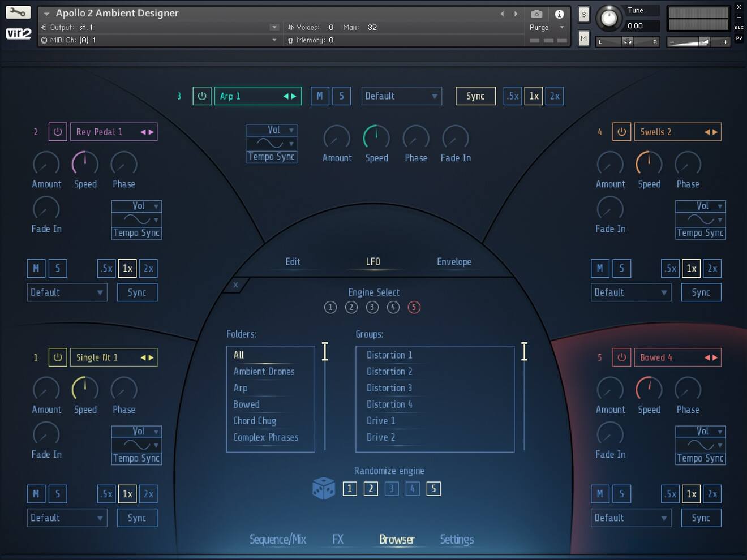The image size is (747, 560).
Task: Click the PV performance view icon
Action: (740, 37)
